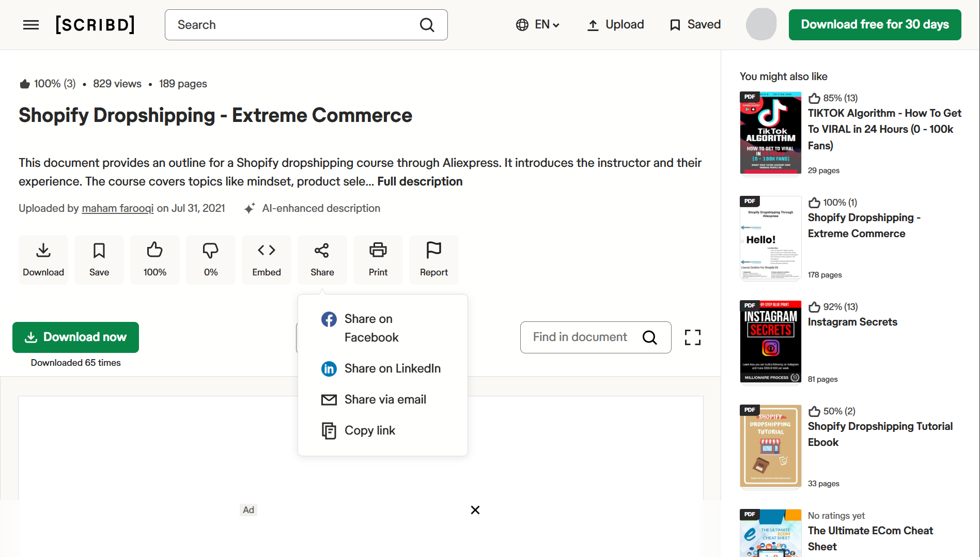This screenshot has height=557, width=980.
Task: Give a thumbs down rating to document
Action: [x=211, y=259]
